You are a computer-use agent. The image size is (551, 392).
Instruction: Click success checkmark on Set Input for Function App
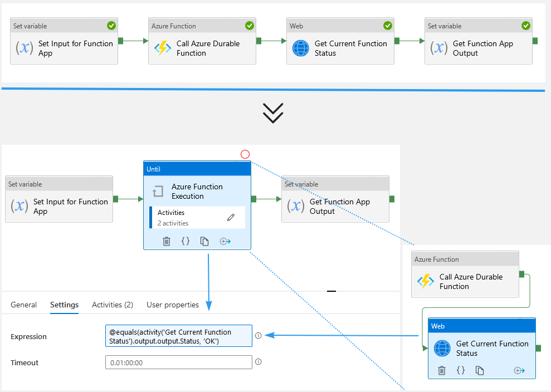coord(111,26)
